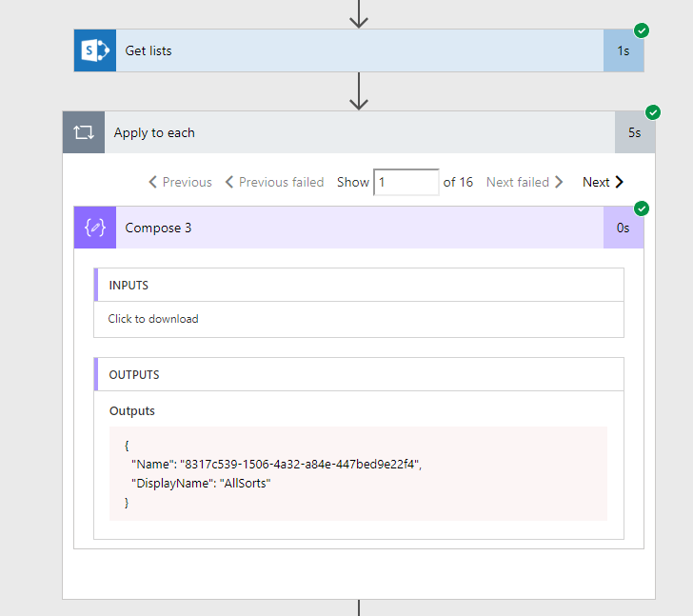The height and width of the screenshot is (616, 693).
Task: Click green success checkmark on Compose 3
Action: pyautogui.click(x=642, y=209)
